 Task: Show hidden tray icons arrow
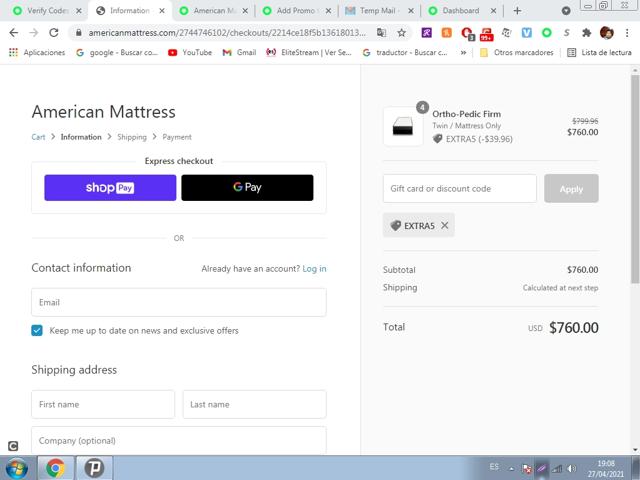(511, 469)
